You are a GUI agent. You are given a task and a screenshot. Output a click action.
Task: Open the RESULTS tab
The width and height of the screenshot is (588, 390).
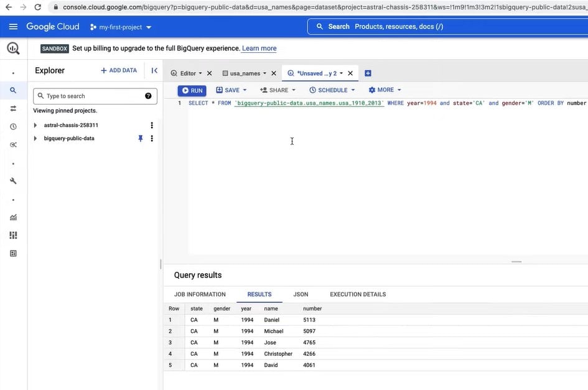click(x=259, y=294)
